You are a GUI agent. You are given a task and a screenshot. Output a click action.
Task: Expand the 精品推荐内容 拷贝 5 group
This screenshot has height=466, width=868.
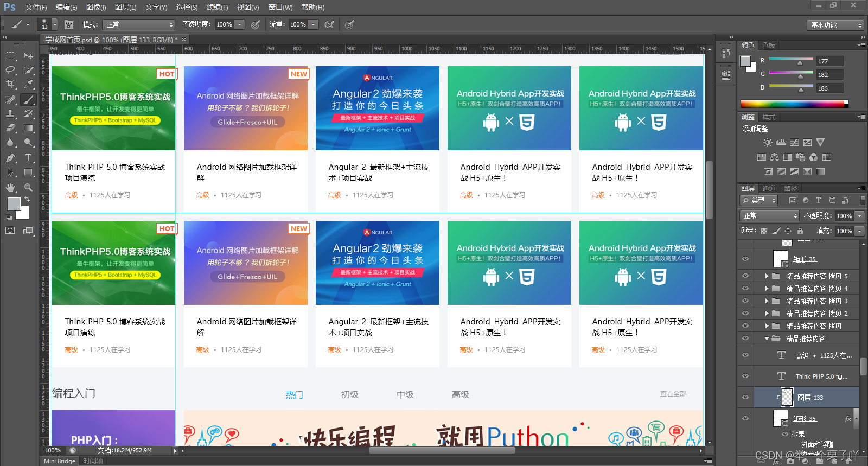pyautogui.click(x=767, y=276)
